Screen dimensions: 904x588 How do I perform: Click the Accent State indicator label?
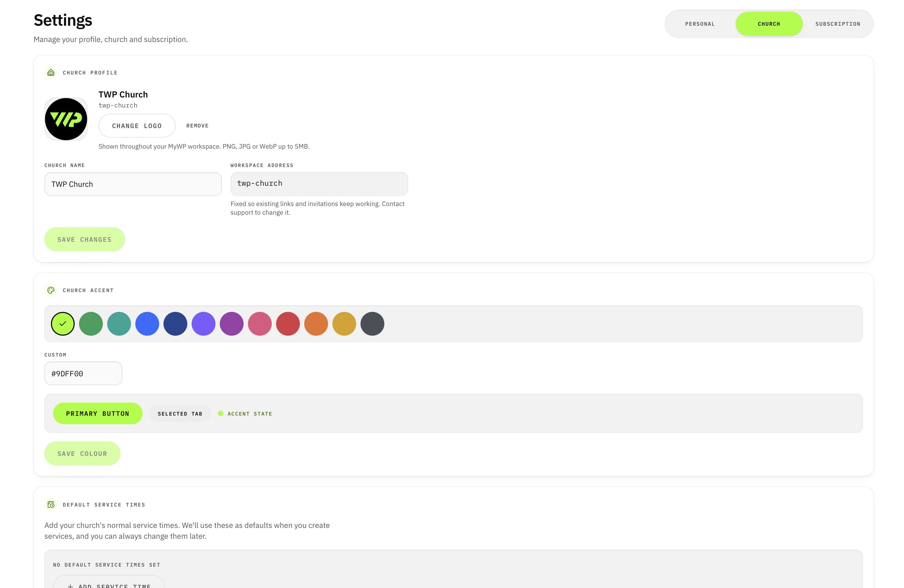(250, 414)
